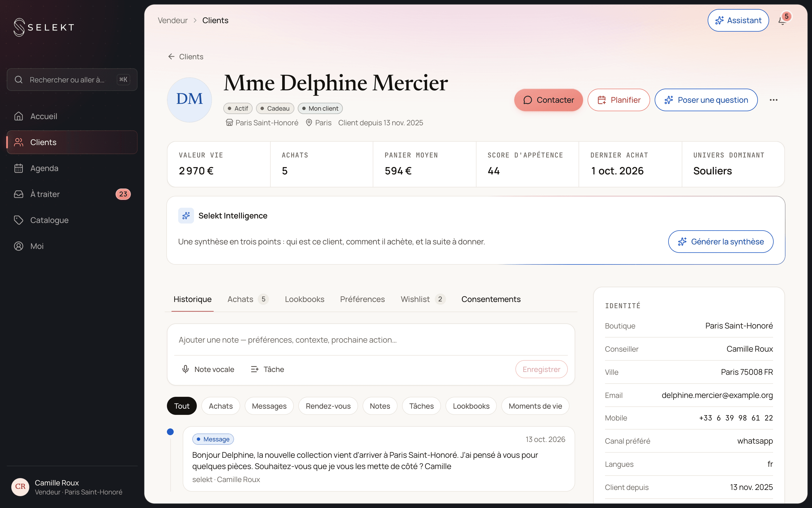Click the Clients people icon in sidebar
Screen dimensions: 812x508
tap(19, 142)
